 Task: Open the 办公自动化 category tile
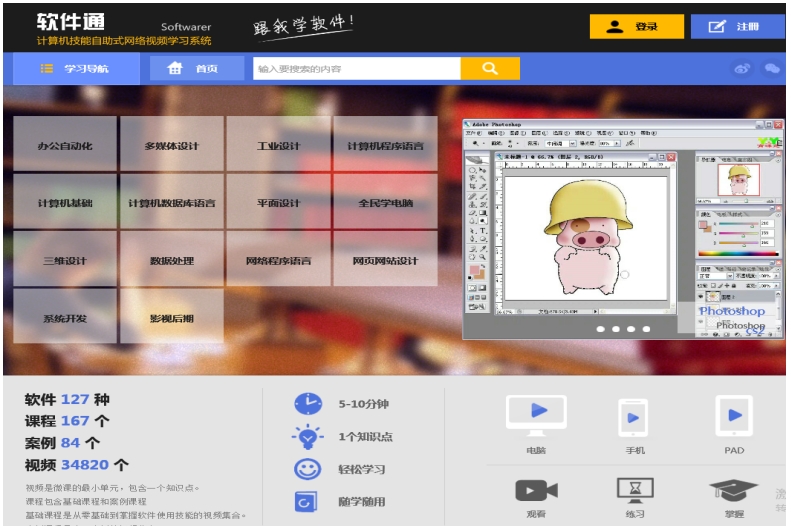65,146
